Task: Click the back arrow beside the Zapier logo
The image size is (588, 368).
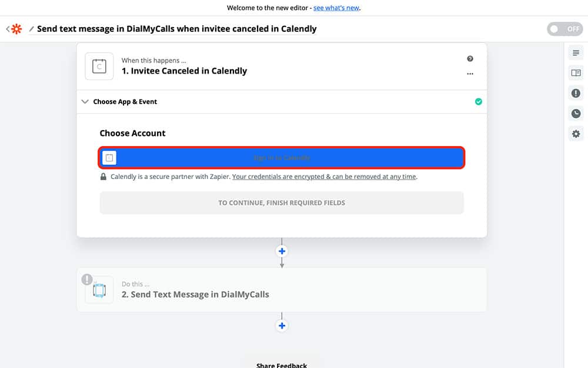Action: pyautogui.click(x=8, y=29)
